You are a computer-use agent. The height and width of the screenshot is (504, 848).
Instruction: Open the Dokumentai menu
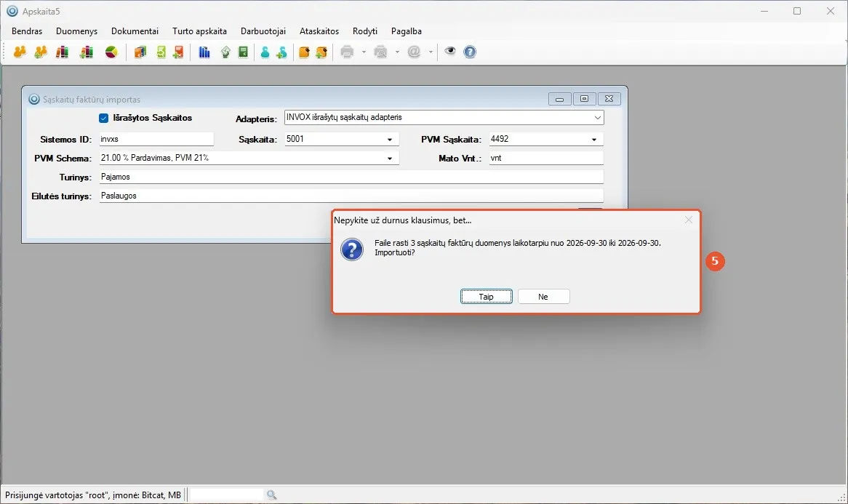tap(135, 31)
